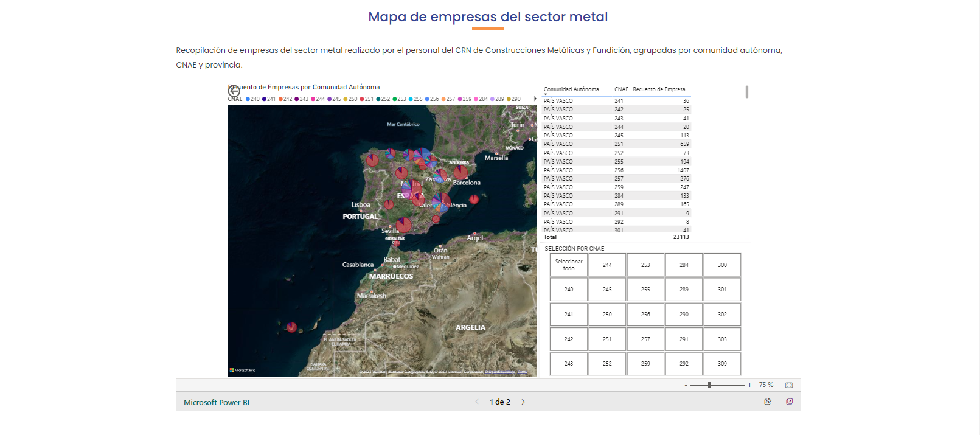Viewport: 980px width, 435px height.
Task: Click the back arrow icon above the map
Action: point(234,92)
